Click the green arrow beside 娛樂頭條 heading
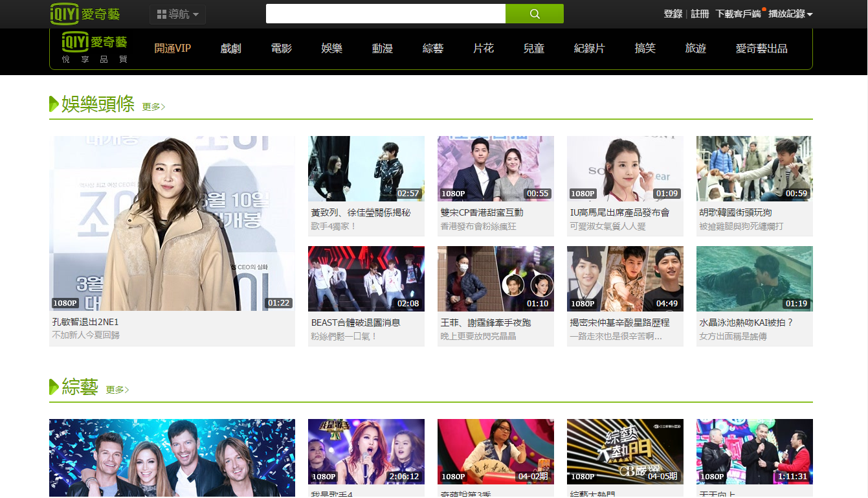The image size is (868, 498). (54, 104)
